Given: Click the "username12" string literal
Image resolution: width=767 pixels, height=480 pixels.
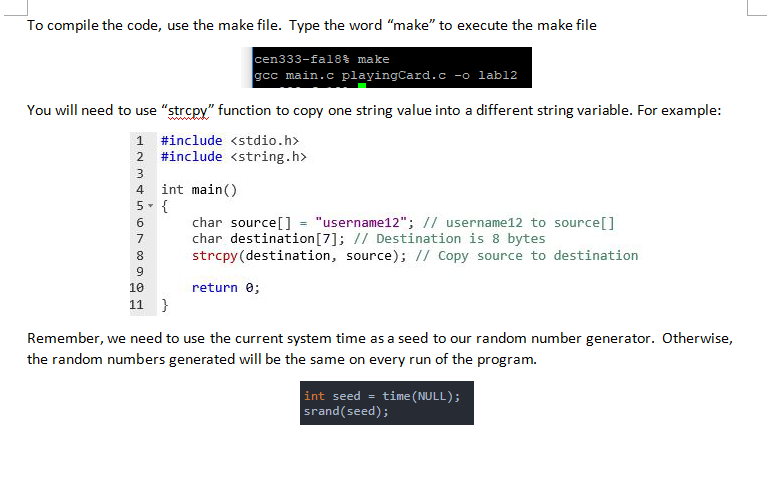Looking at the screenshot, I should click(x=361, y=223).
